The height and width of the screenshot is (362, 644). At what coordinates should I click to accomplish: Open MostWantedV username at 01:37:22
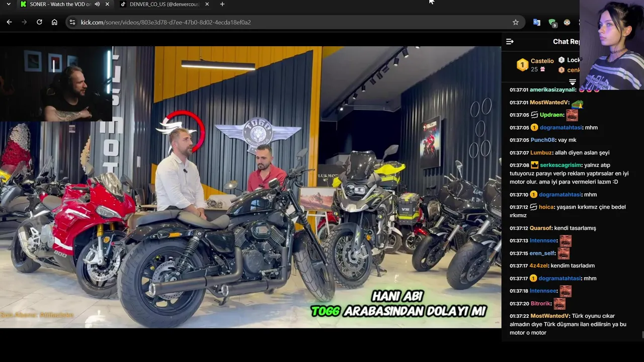coord(549,316)
